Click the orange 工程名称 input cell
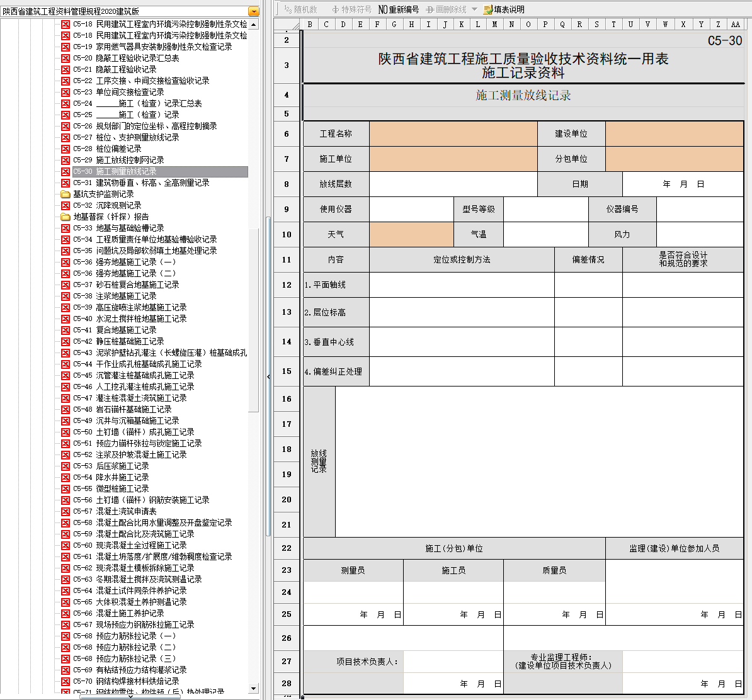This screenshot has height=700, width=752. [453, 134]
